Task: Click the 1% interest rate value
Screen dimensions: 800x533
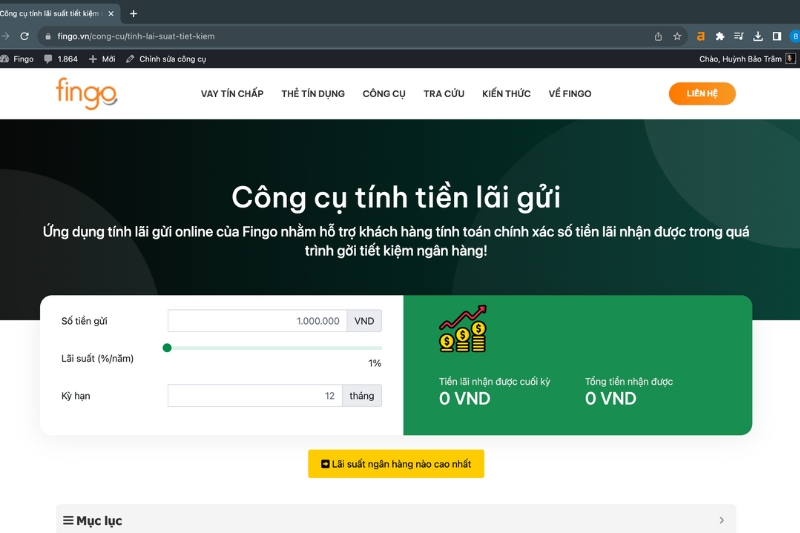Action: pos(375,363)
